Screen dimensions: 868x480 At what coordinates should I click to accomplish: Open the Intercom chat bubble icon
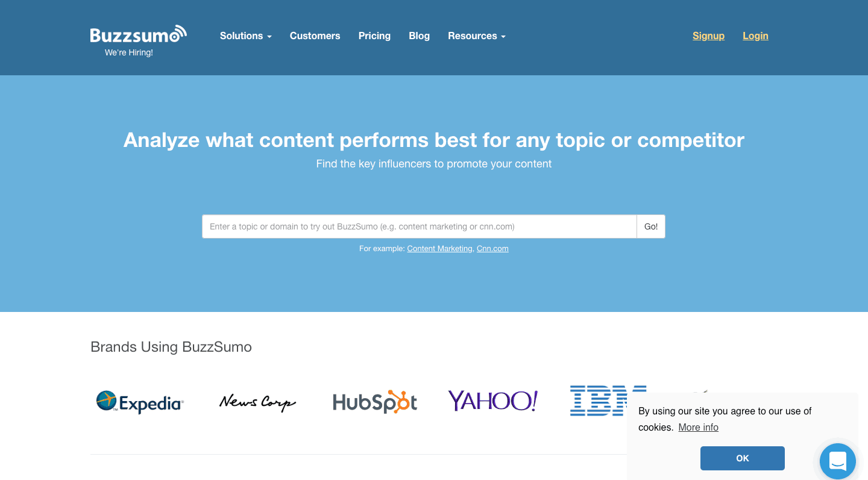coord(838,461)
